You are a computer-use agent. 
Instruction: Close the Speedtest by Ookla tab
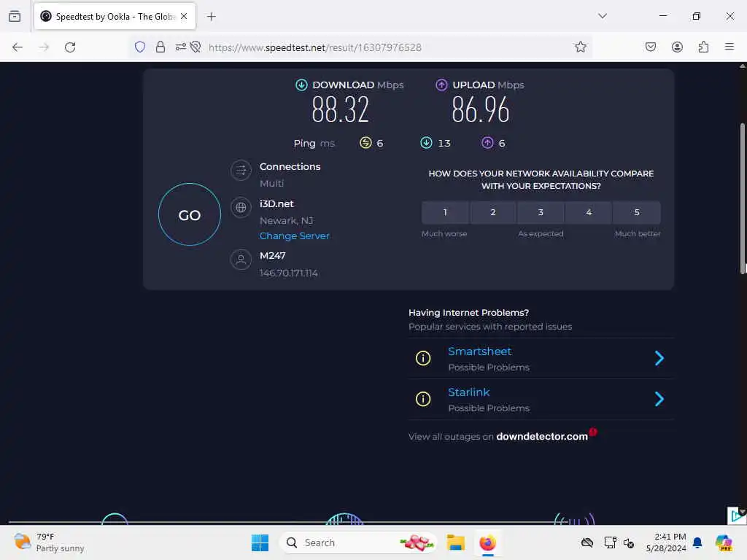(184, 16)
